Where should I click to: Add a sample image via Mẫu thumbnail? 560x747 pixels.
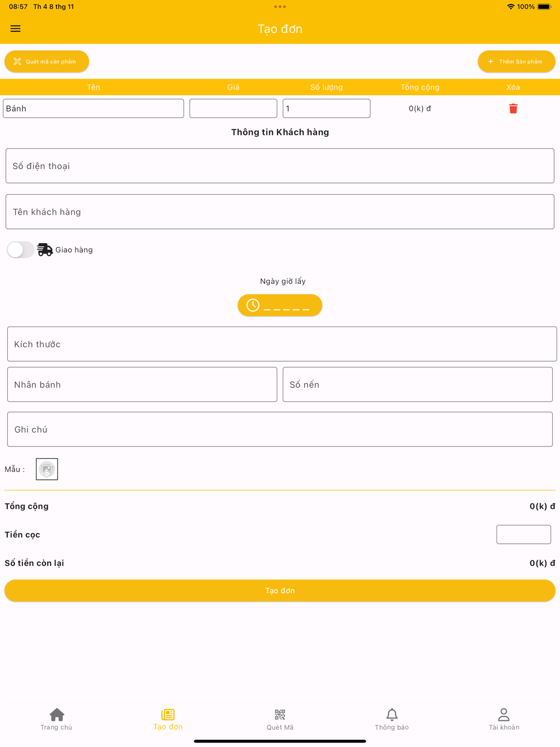click(x=47, y=469)
